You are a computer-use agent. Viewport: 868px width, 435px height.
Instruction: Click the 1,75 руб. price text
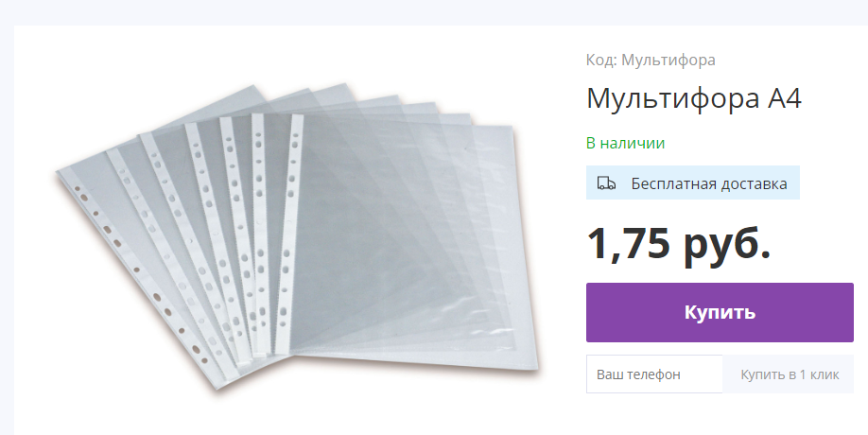678,244
